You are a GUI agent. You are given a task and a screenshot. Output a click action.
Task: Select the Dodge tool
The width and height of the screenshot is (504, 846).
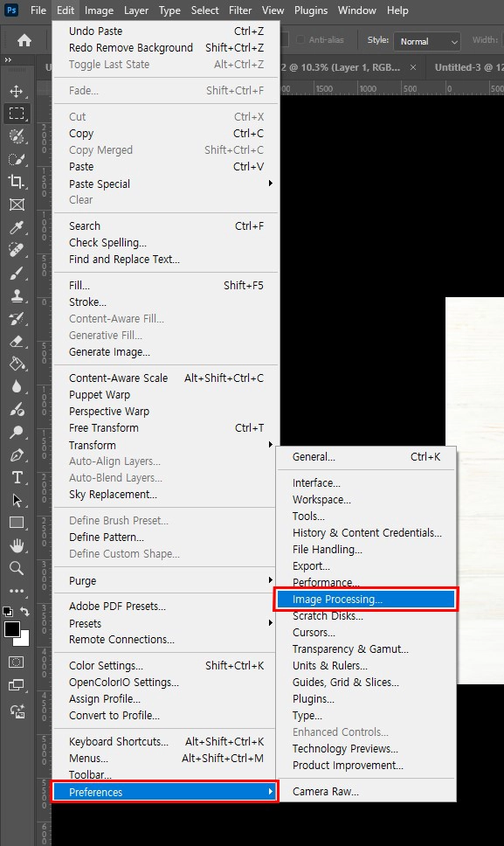[17, 432]
